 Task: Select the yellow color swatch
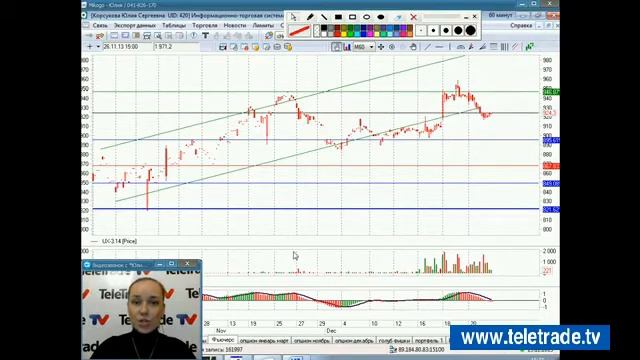(x=344, y=34)
